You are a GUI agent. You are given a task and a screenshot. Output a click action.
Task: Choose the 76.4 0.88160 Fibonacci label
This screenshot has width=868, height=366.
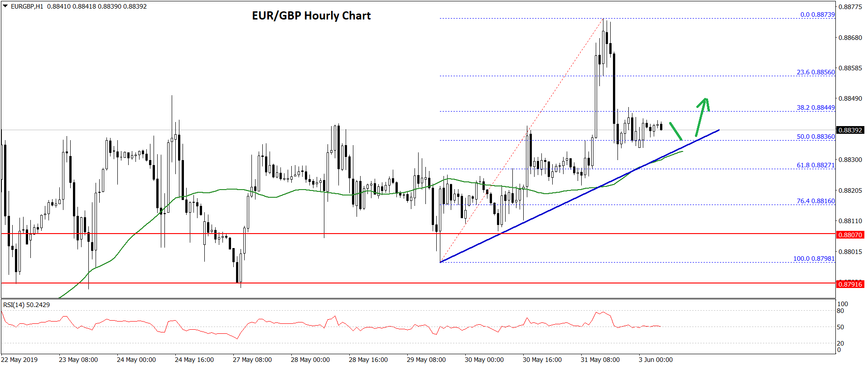click(815, 201)
